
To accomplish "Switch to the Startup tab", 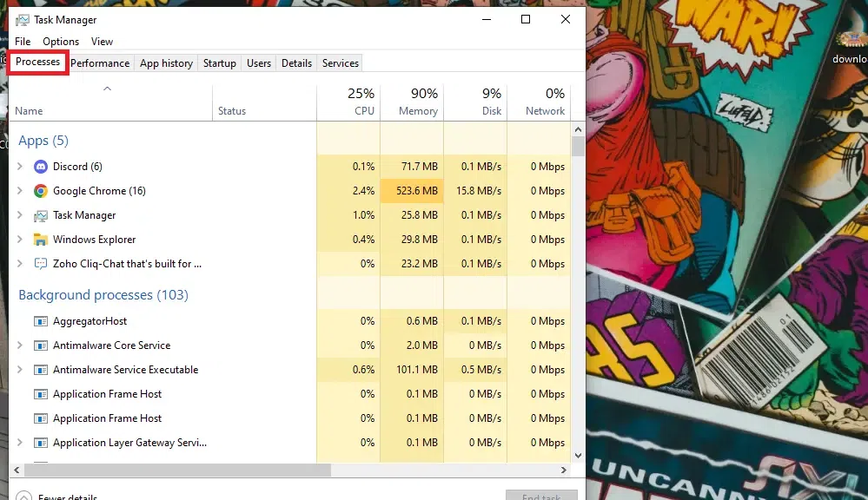I will tap(220, 63).
